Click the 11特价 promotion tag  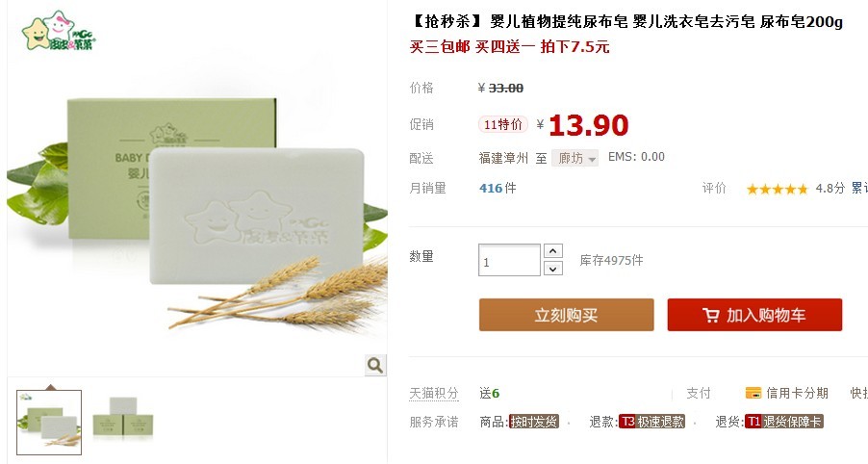(x=502, y=124)
